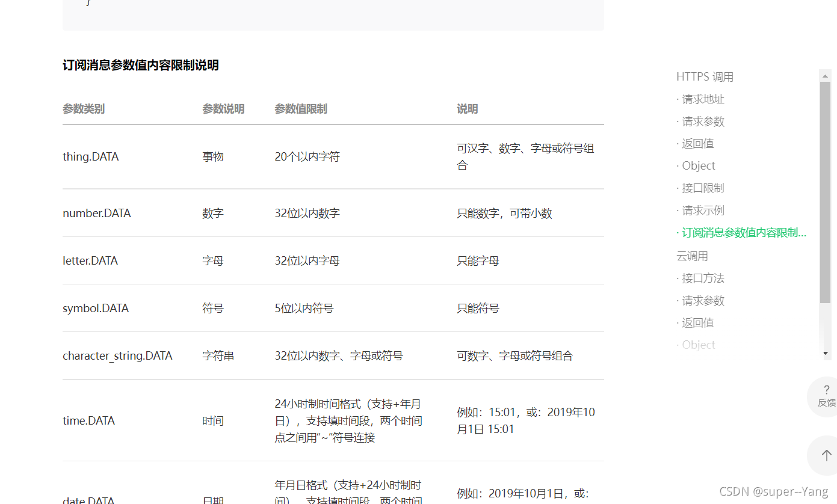The height and width of the screenshot is (504, 837).
Task: Click the 只能符号 cell
Action: [478, 309]
